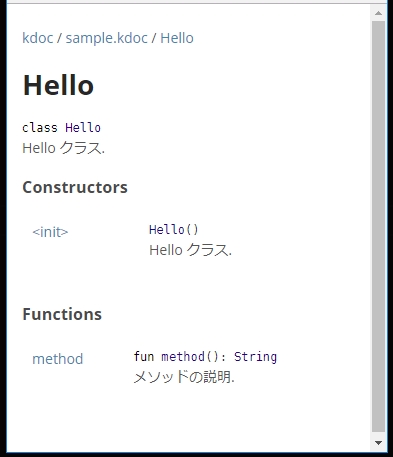Select the Hello breadcrumb link
This screenshot has height=457, width=393.
tap(177, 38)
